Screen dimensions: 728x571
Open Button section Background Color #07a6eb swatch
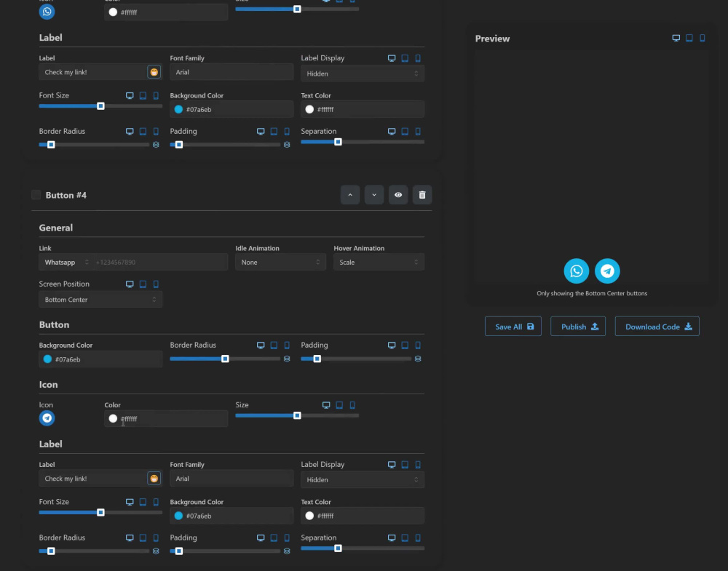(x=47, y=359)
